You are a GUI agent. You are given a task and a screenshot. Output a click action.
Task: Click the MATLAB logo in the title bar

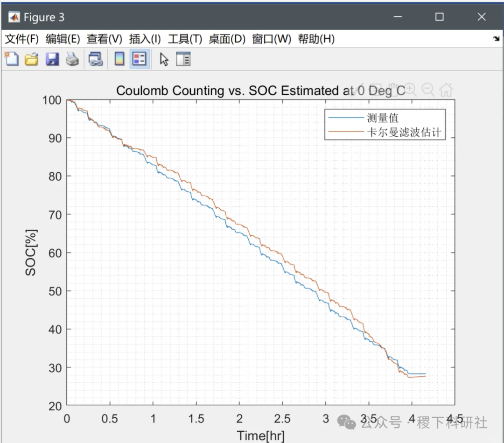click(x=14, y=17)
